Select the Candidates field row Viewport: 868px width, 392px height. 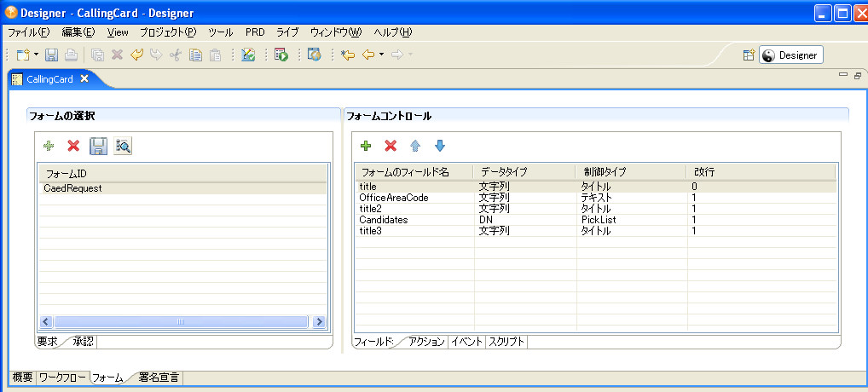tap(596, 220)
